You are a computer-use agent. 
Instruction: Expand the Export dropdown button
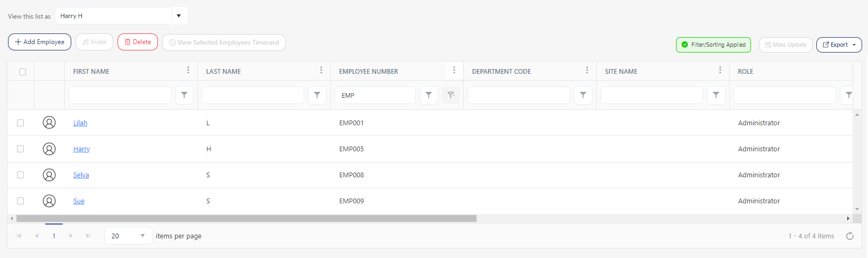point(839,45)
